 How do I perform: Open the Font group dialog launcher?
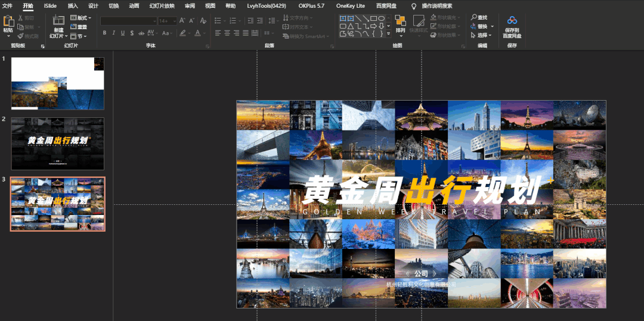(x=208, y=46)
